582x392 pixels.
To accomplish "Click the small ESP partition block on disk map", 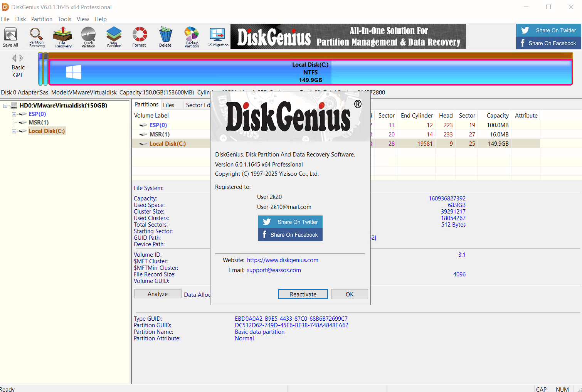I will click(40, 69).
